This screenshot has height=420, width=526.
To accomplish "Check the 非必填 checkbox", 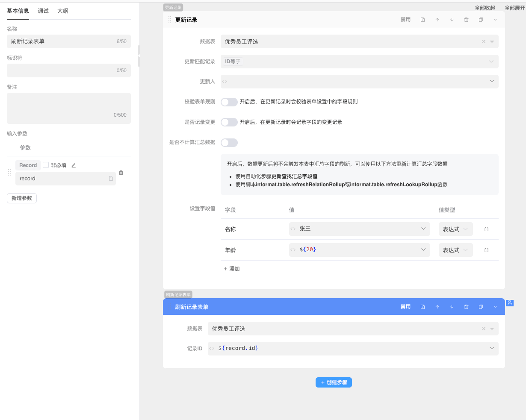I will 46,165.
